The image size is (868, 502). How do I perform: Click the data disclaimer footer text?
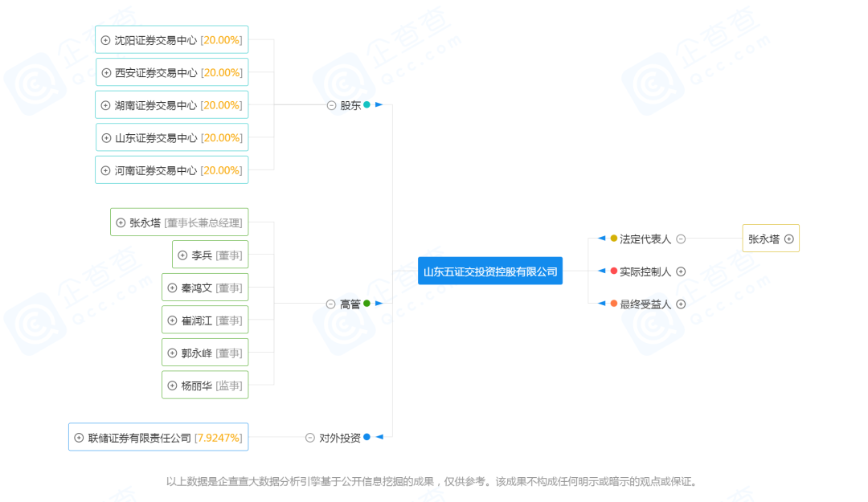point(432,481)
